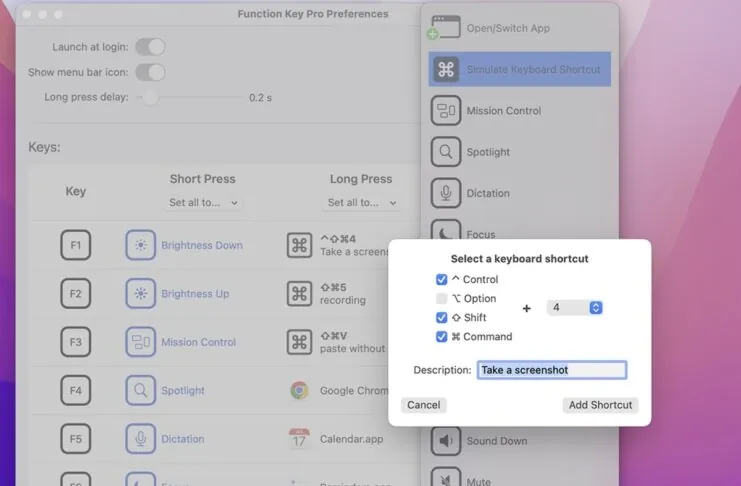Click the Google Chrome icon for F4

click(299, 391)
